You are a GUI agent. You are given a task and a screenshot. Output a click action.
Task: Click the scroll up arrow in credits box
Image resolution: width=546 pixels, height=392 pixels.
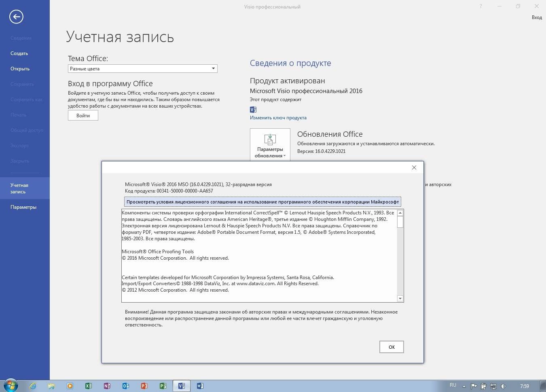400,213
